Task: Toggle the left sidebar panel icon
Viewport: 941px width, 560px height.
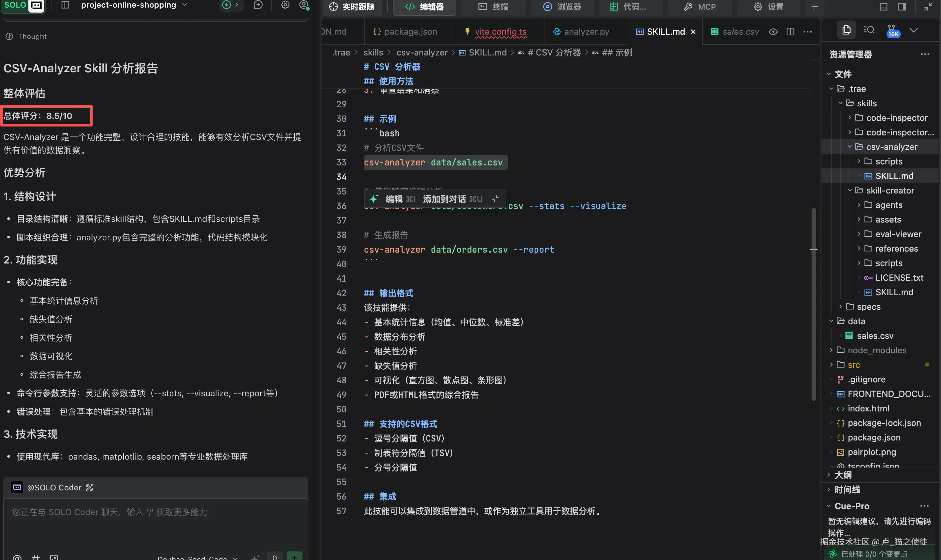Action: (65, 5)
